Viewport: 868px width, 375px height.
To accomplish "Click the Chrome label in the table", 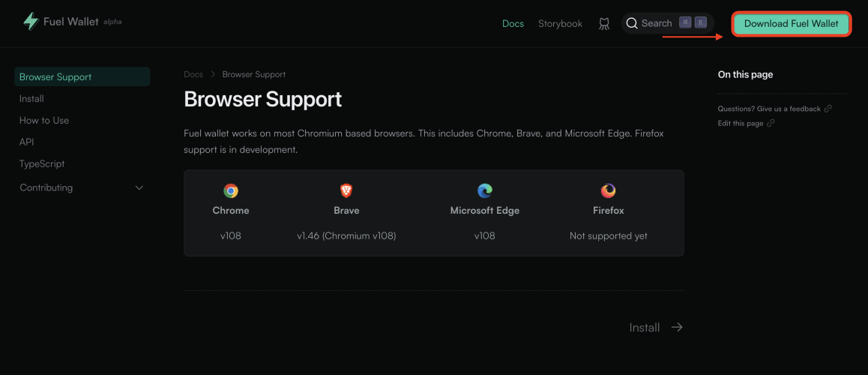I will coord(231,211).
